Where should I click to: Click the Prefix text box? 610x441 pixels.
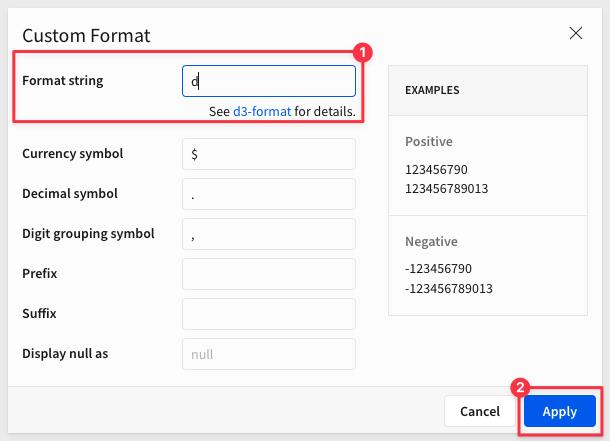pyautogui.click(x=269, y=274)
